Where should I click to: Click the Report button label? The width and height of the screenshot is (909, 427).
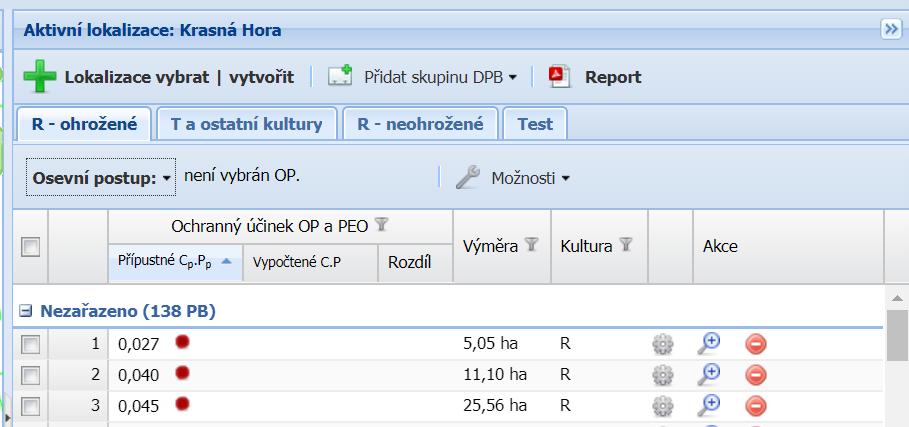[613, 77]
